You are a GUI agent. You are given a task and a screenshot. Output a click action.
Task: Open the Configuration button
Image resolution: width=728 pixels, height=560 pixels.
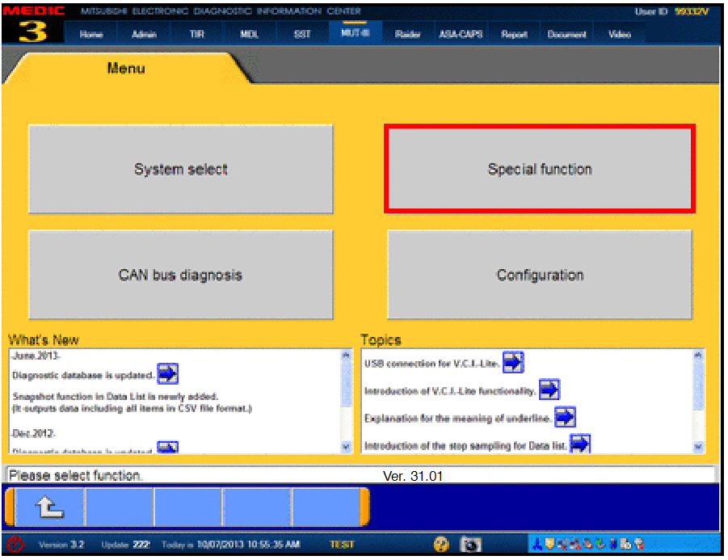(x=540, y=276)
